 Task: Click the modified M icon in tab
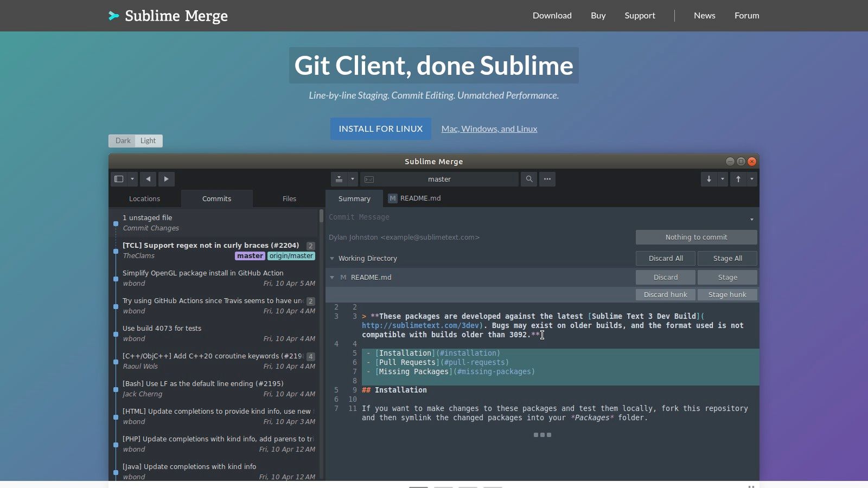(x=393, y=198)
